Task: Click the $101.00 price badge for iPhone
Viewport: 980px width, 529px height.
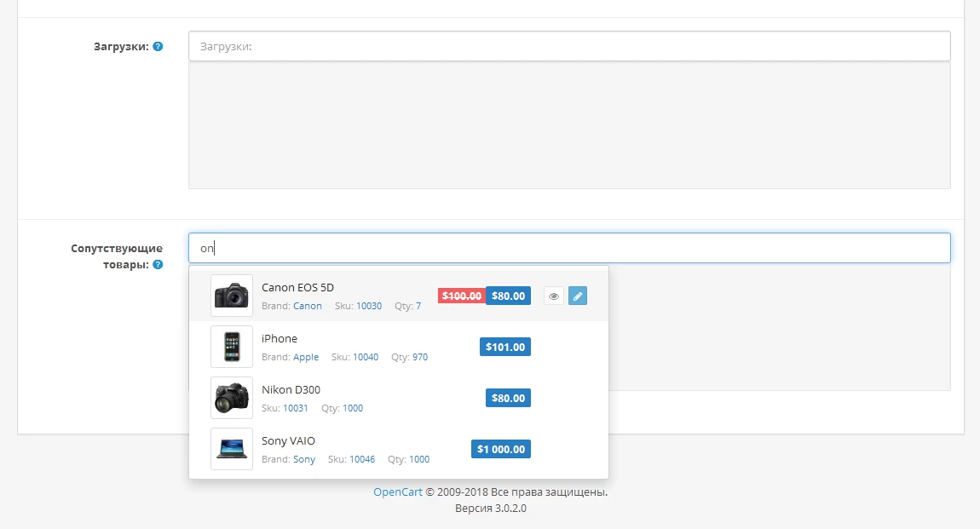Action: (505, 348)
